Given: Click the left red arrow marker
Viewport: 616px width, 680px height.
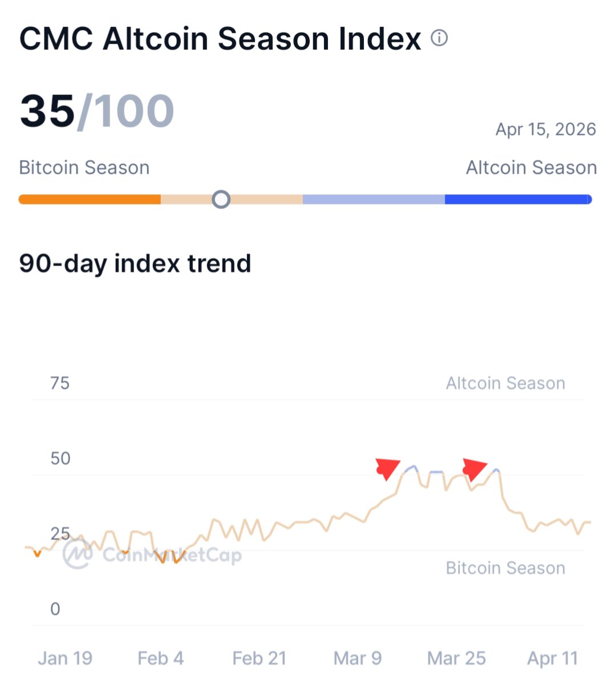Looking at the screenshot, I should click(x=387, y=468).
